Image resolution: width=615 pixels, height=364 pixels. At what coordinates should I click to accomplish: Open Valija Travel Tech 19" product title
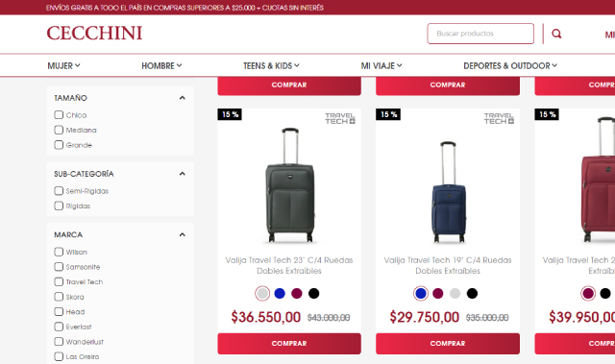point(448,265)
